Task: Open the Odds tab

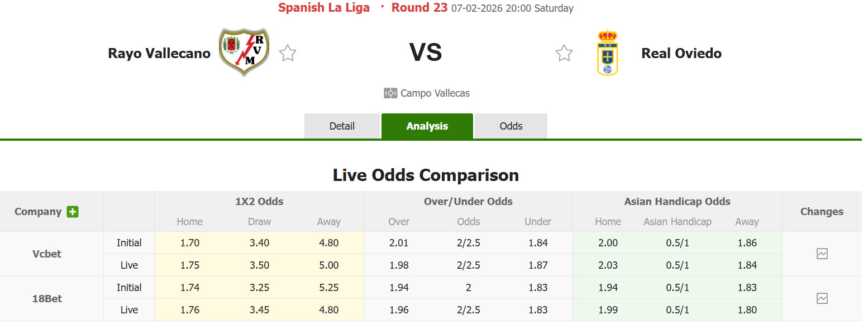Action: pos(511,126)
